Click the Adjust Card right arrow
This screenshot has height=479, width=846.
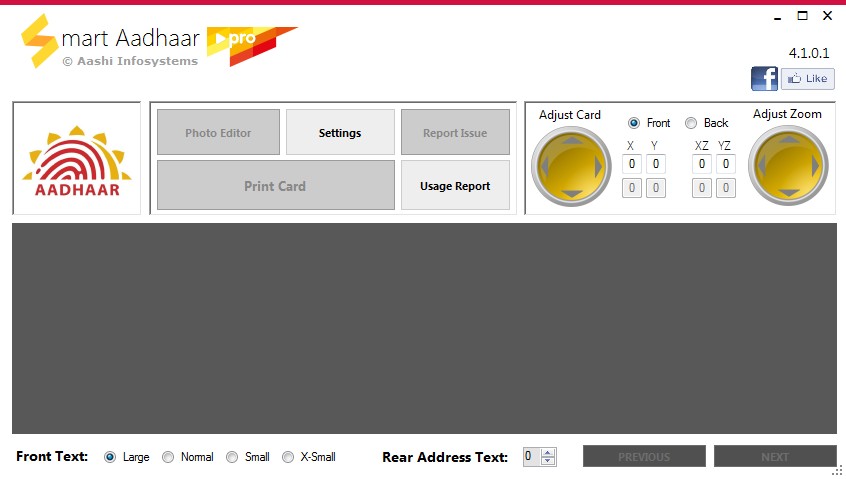coord(598,167)
